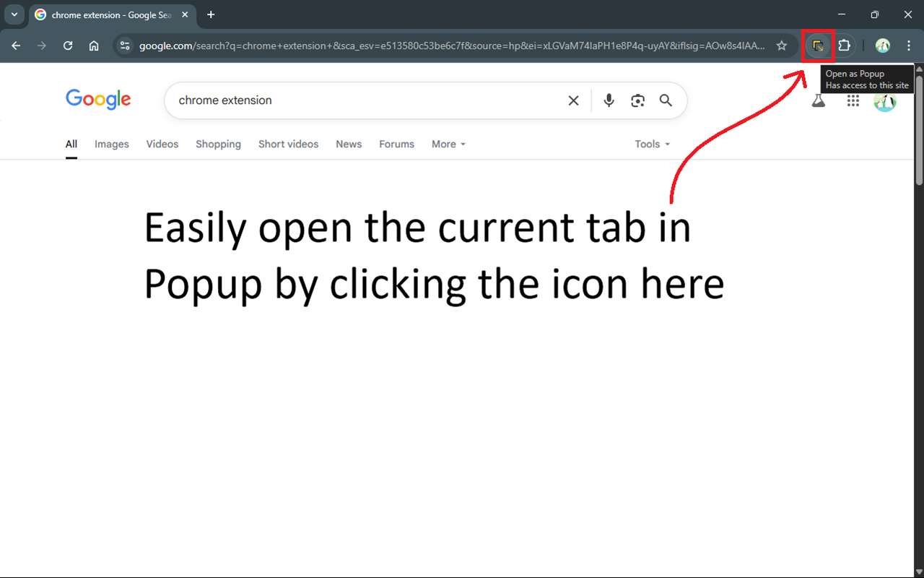Clear the search query with the X
Viewport: 924px width, 578px height.
(573, 100)
